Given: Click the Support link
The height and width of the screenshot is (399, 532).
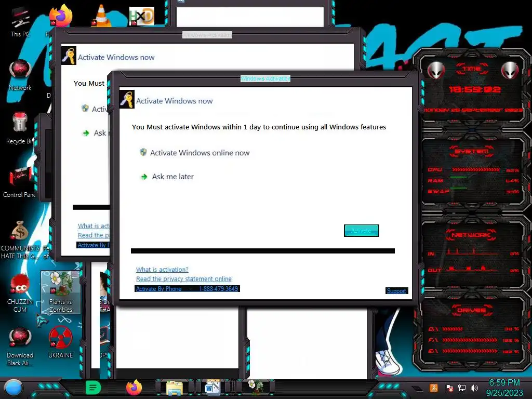Looking at the screenshot, I should coord(396,291).
